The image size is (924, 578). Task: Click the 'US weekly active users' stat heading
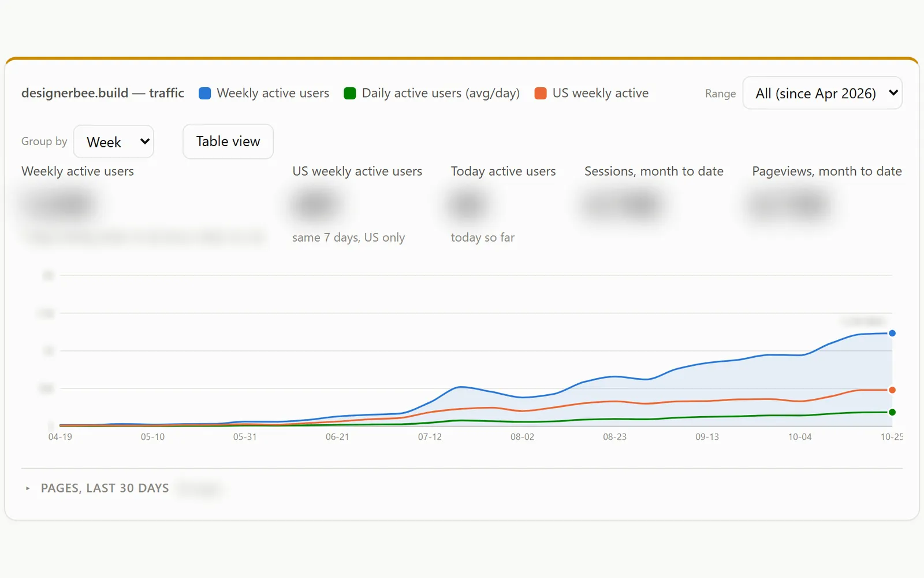[x=357, y=171]
